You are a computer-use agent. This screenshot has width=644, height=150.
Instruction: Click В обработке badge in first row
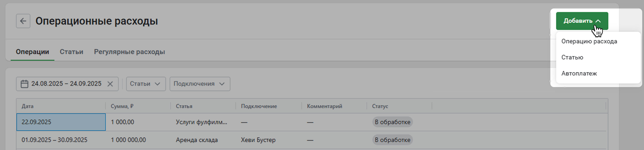392,122
